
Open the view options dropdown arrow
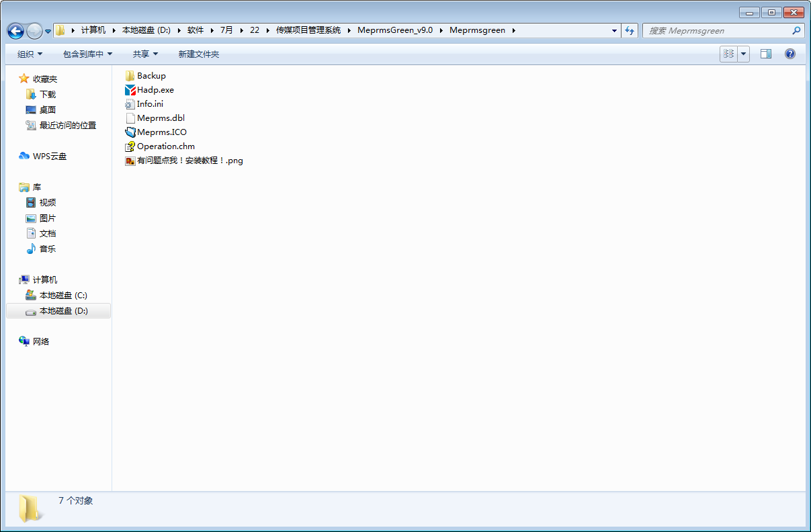(x=743, y=54)
